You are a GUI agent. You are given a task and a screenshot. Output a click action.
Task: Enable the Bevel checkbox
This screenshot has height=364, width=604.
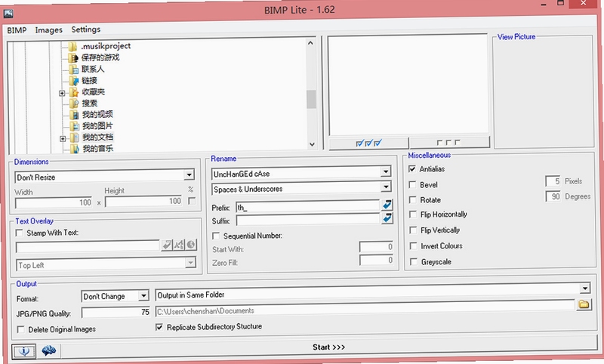412,184
